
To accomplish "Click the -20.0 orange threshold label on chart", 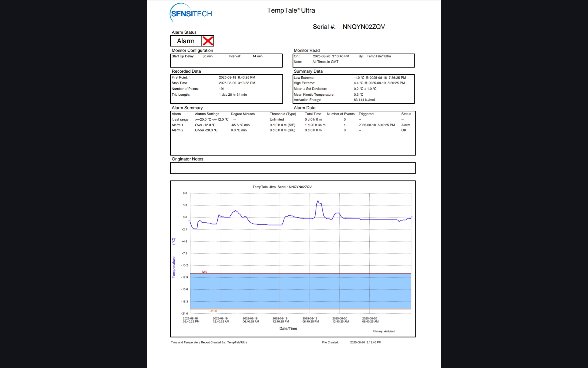I will click(213, 311).
